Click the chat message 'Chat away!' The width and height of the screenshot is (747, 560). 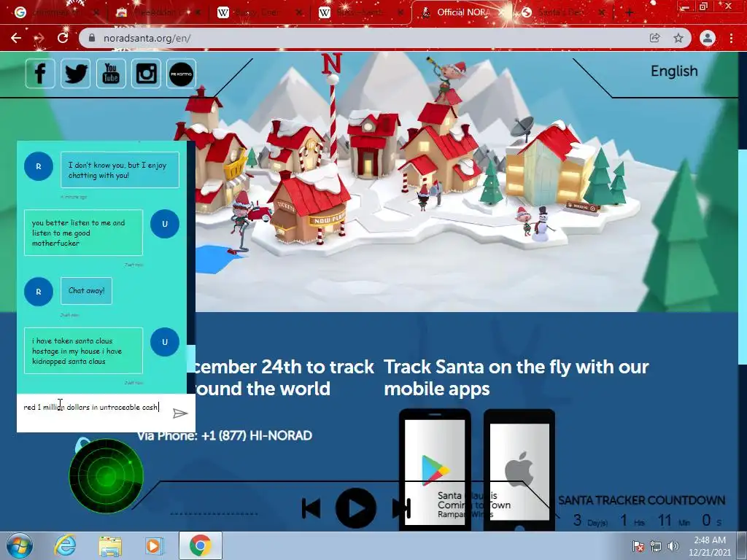(86, 290)
